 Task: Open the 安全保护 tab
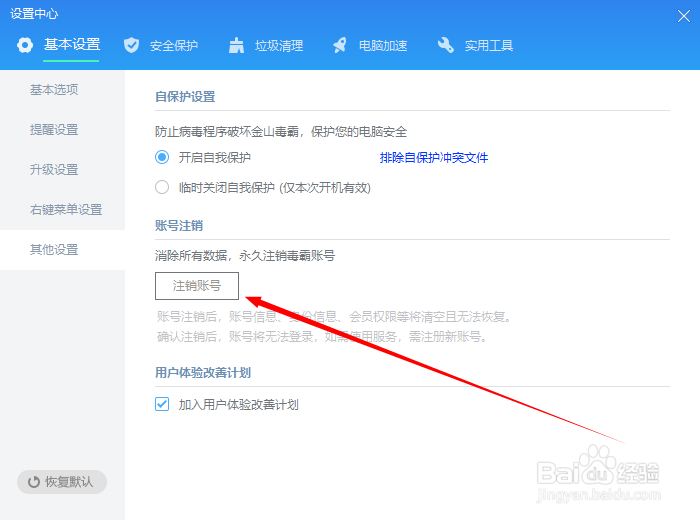(174, 46)
